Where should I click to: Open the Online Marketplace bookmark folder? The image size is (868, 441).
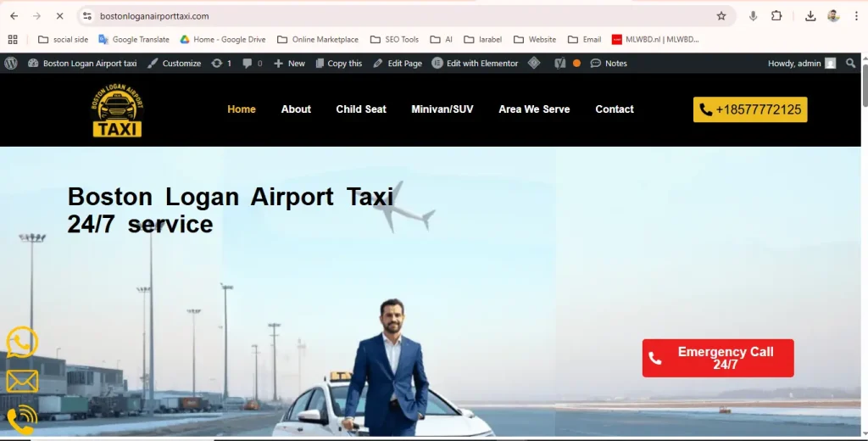click(318, 39)
